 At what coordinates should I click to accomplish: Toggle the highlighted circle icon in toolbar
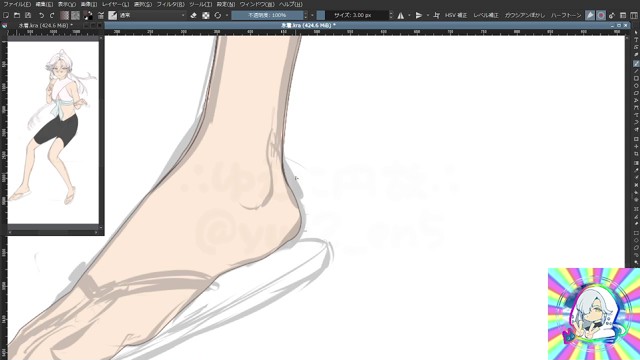point(601,16)
